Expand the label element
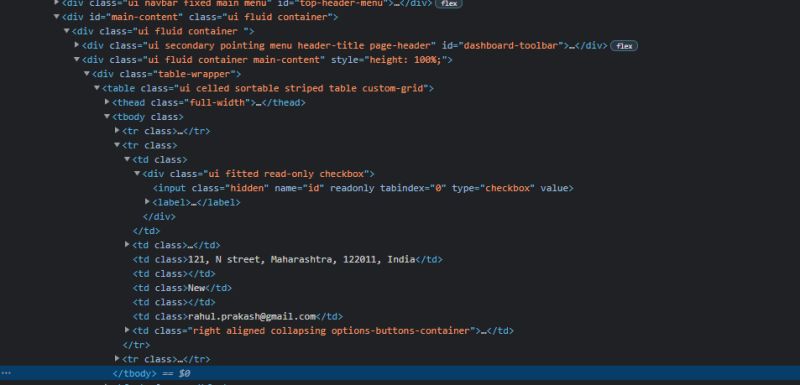Viewport: 800px width, 385px height. point(147,202)
